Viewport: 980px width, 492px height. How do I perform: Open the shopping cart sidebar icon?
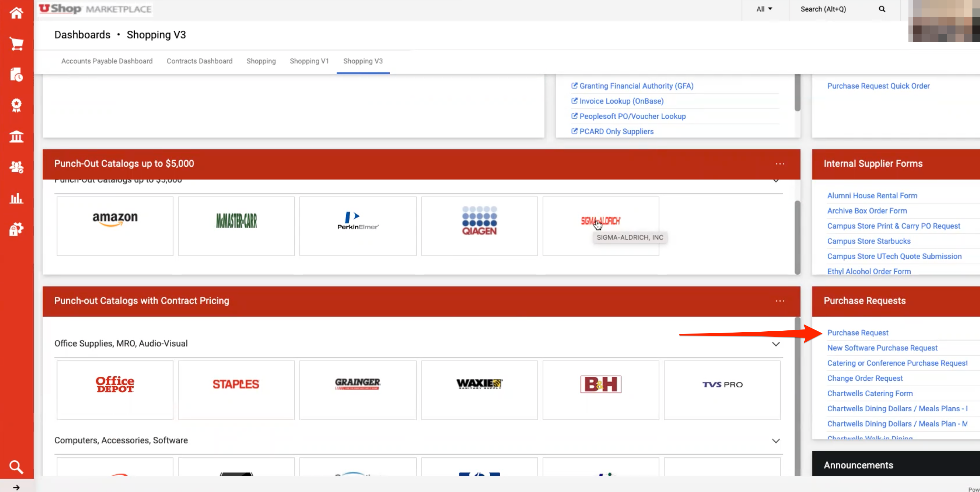pos(16,44)
